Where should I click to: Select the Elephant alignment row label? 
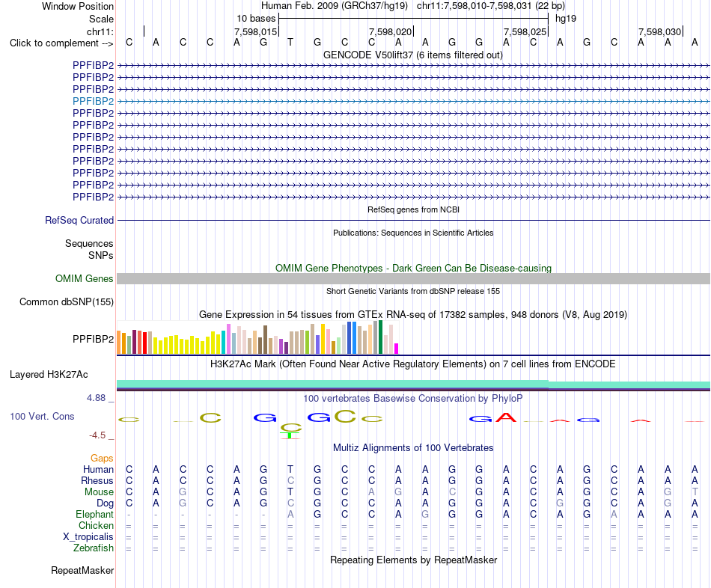(94, 514)
